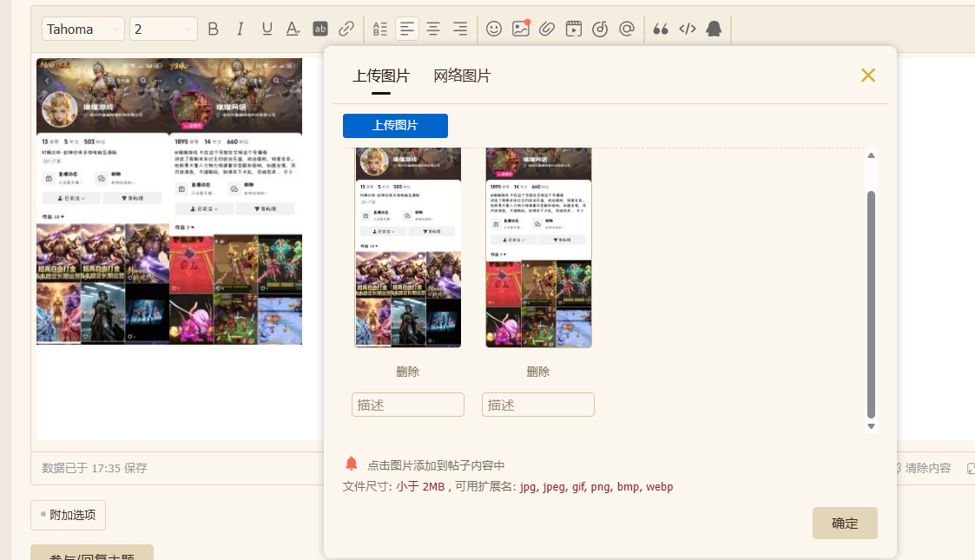Submit with the 参与/回复主题 button
Screen dimensions: 975x560
92,553
